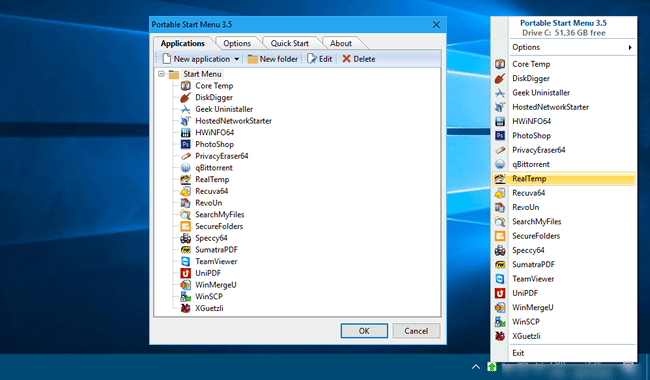Click the Cancel button
Viewport: 650px width, 380px height.
416,331
